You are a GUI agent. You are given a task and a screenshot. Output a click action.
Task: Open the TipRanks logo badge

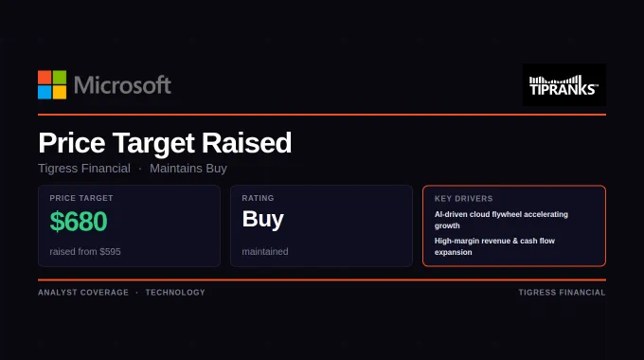coord(563,84)
